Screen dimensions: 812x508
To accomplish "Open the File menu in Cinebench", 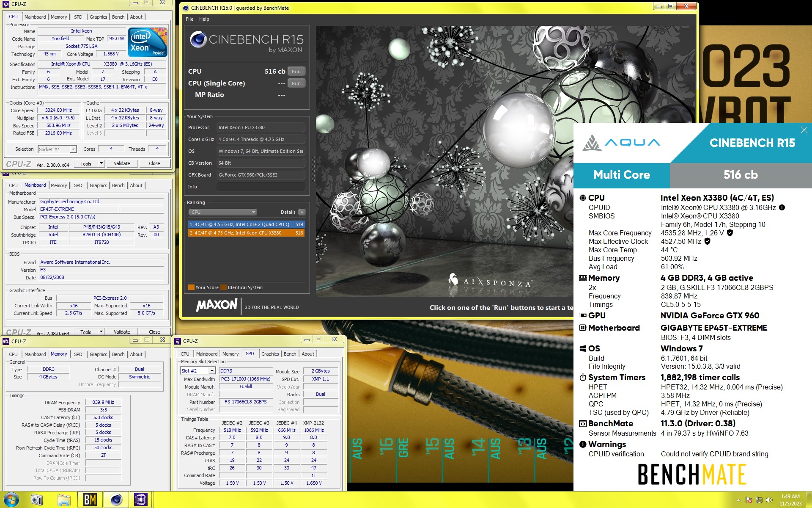I will [x=189, y=19].
